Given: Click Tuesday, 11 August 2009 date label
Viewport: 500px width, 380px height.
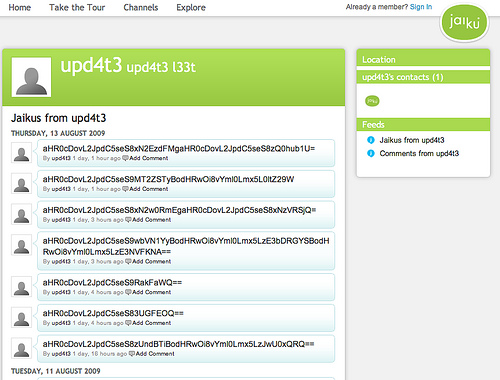Looking at the screenshot, I should click(x=56, y=371).
